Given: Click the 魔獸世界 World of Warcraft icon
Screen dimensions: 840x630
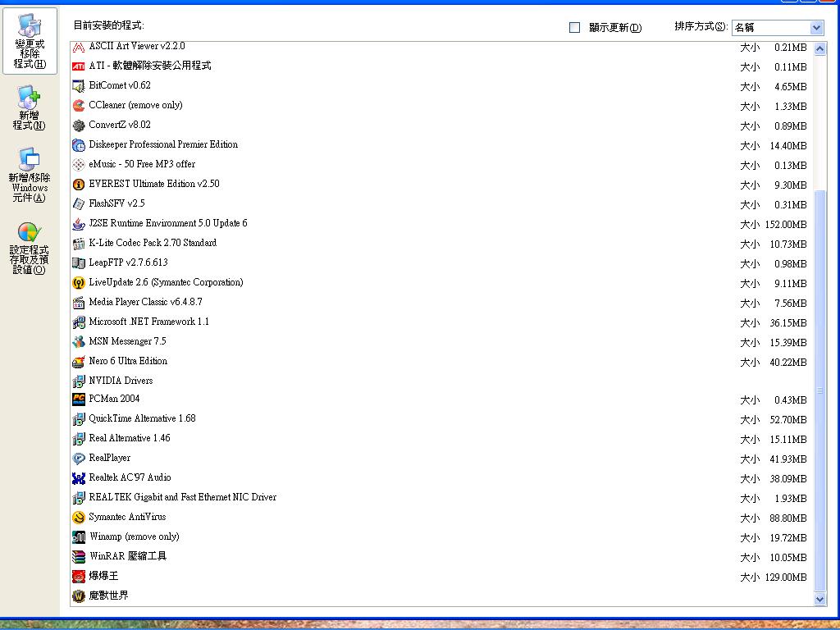Looking at the screenshot, I should (x=78, y=596).
